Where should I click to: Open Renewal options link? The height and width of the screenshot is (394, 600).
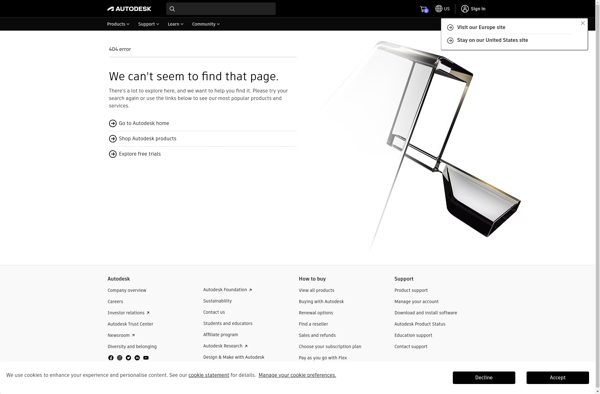(316, 313)
